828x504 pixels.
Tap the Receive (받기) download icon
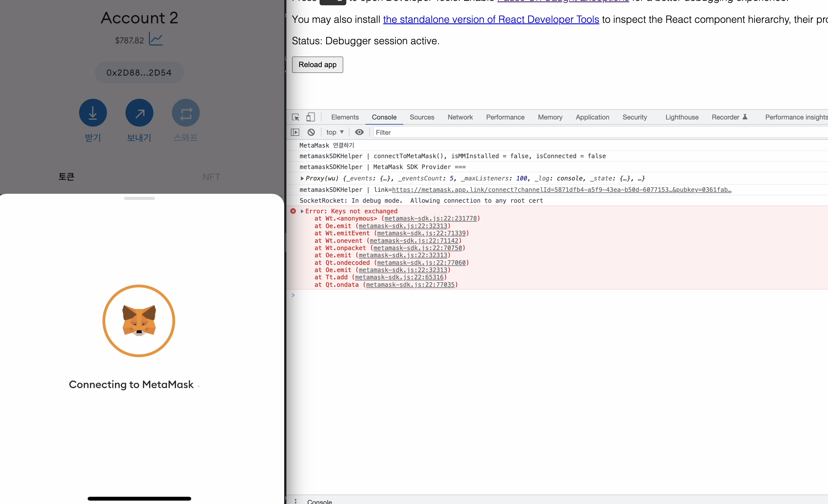point(93,113)
